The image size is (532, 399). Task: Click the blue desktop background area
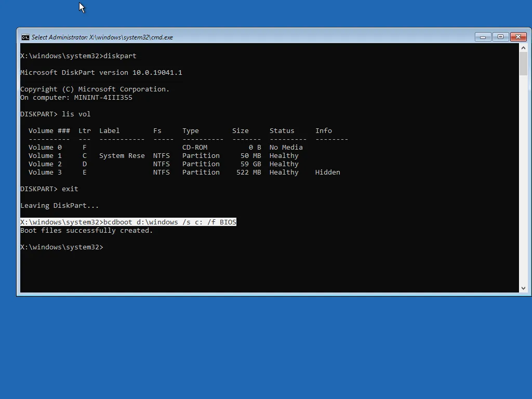266,348
